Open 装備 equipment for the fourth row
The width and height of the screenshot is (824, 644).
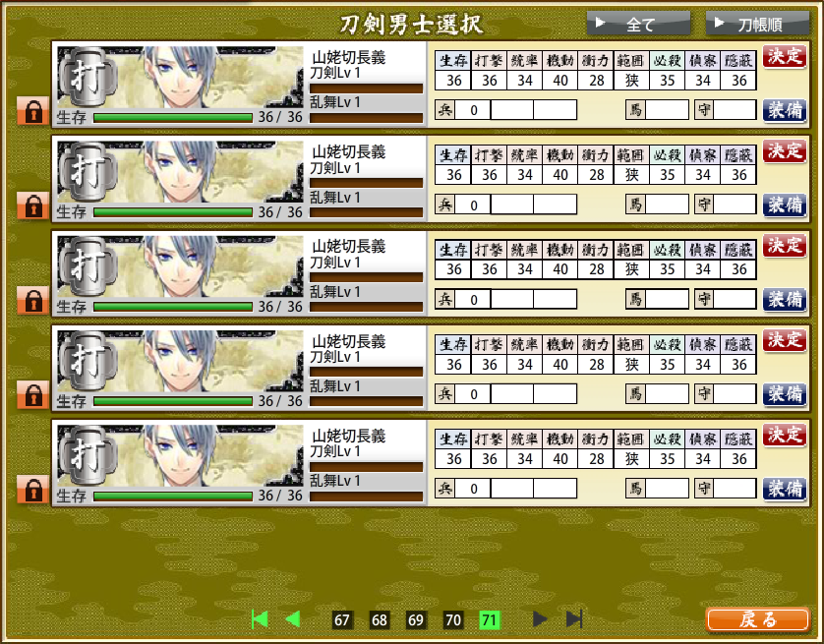click(785, 394)
